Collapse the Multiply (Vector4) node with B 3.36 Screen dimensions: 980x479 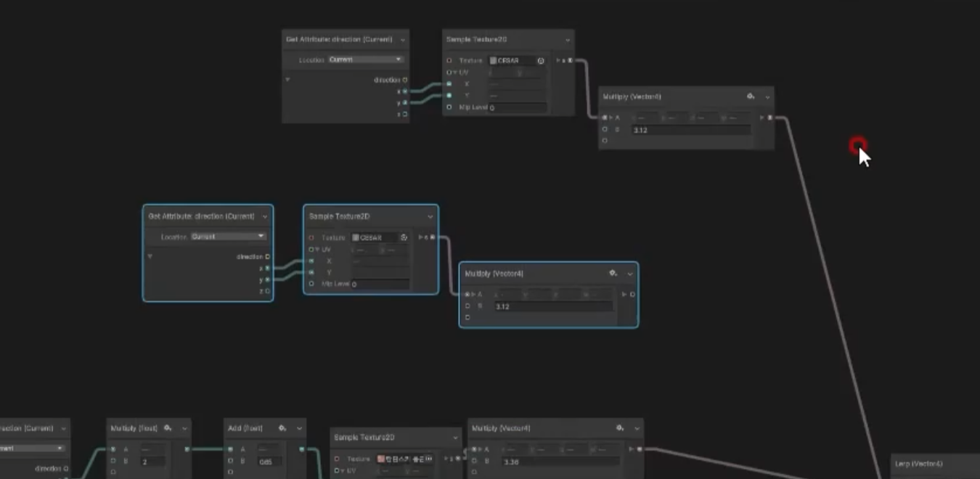click(637, 428)
